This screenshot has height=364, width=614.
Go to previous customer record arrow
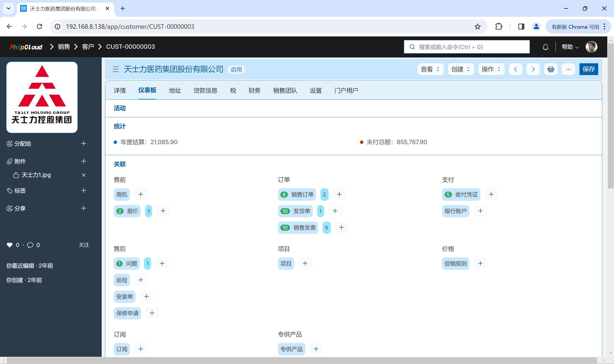click(515, 69)
